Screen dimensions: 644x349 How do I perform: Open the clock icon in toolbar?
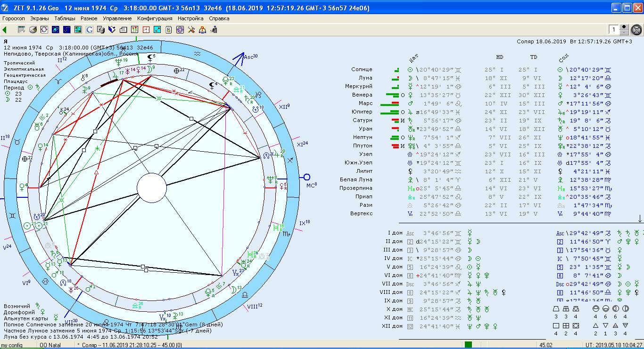[146, 30]
